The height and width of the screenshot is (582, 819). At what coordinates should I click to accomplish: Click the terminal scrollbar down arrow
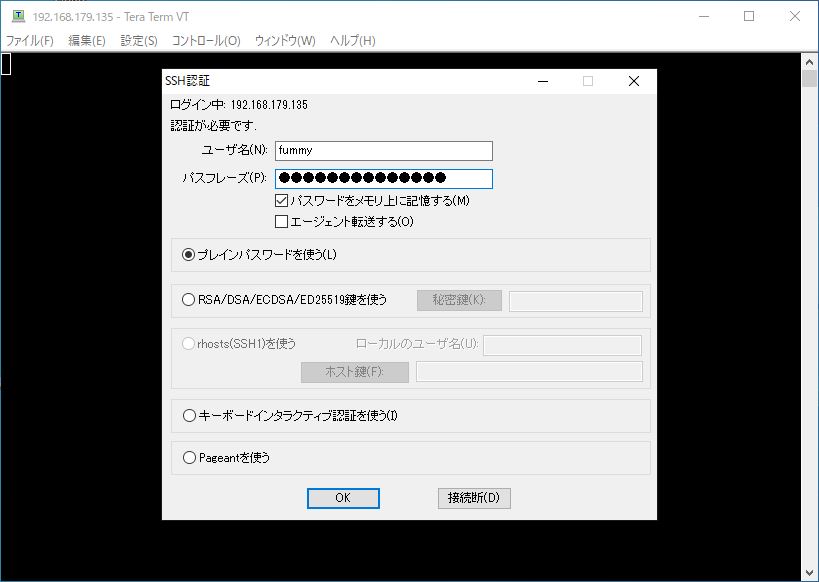coord(810,573)
